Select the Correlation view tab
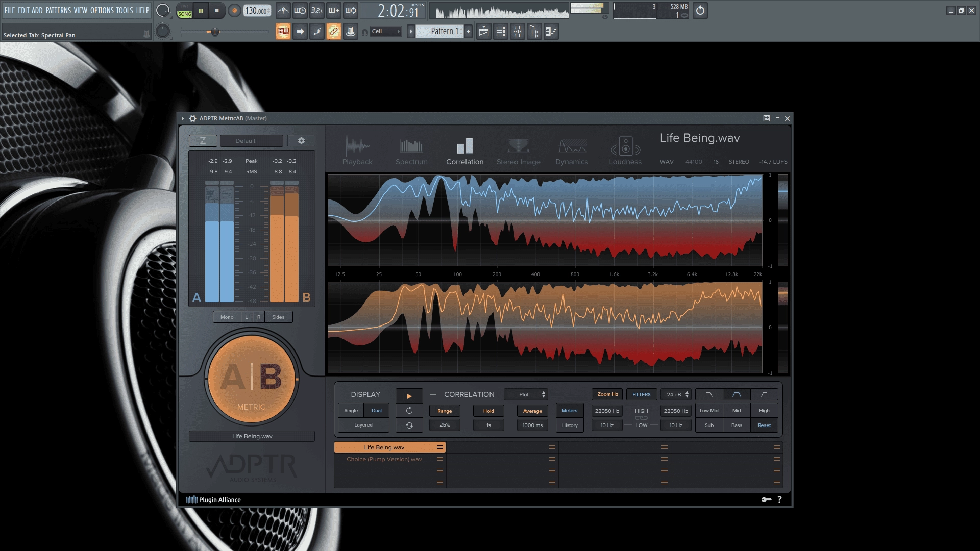 464,151
